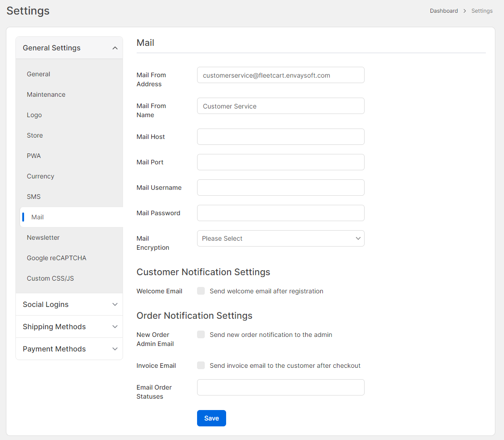This screenshot has width=504, height=440.
Task: Go to Dashboard via breadcrumb link
Action: [x=444, y=11]
